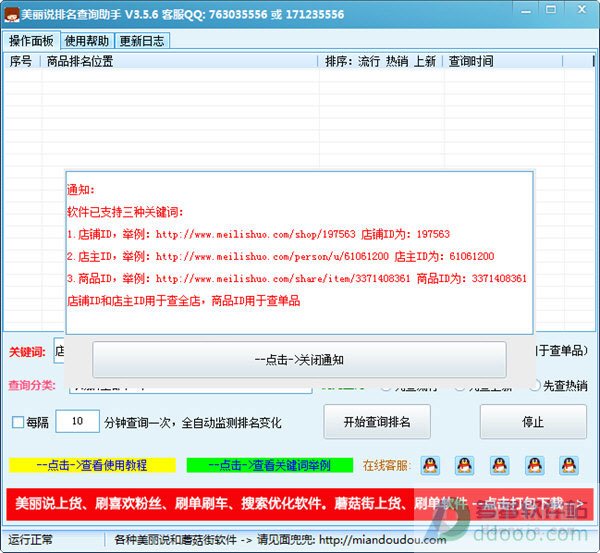
Task: Maximize the window
Action: pos(551,10)
